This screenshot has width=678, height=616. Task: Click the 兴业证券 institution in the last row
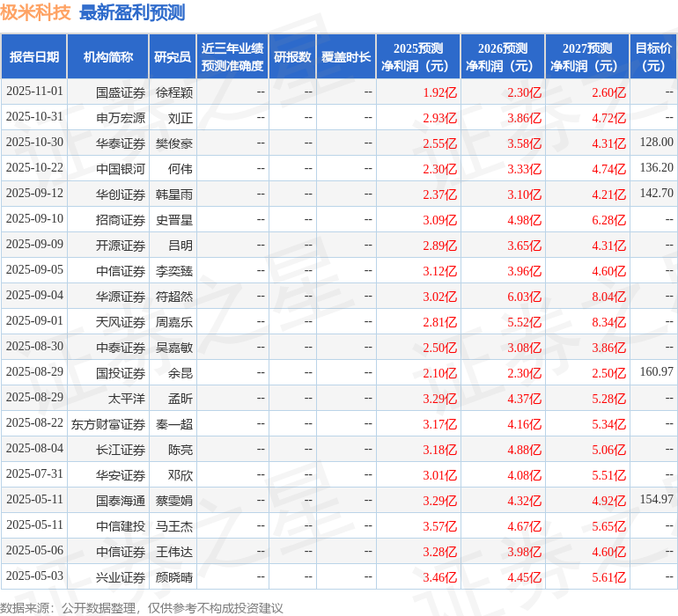point(121,577)
